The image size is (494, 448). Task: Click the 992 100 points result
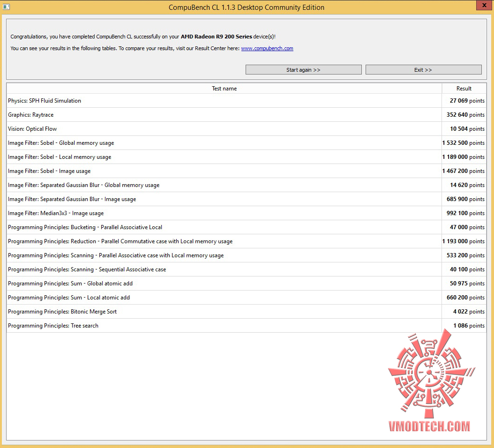tap(465, 213)
